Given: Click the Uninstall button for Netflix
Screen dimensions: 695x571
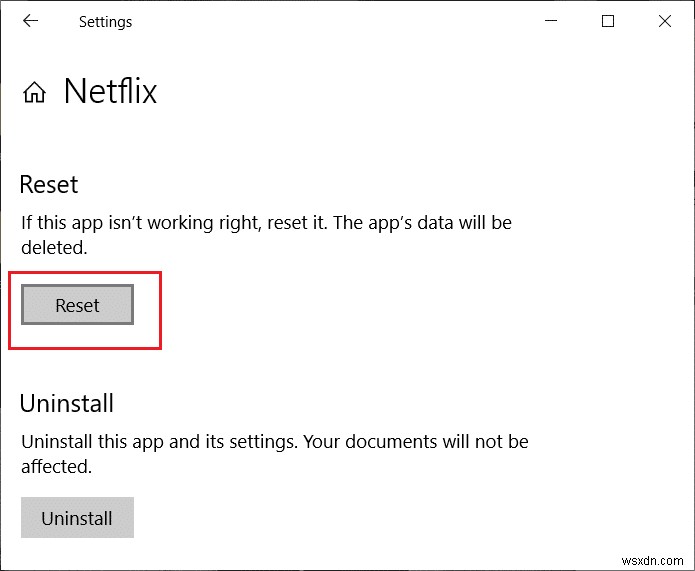Looking at the screenshot, I should tap(77, 519).
